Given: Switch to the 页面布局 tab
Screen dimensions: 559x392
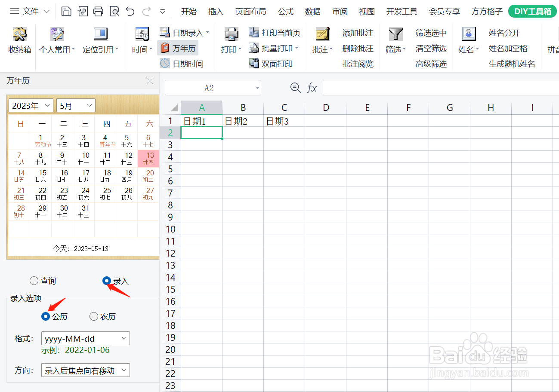Looking at the screenshot, I should click(x=250, y=12).
